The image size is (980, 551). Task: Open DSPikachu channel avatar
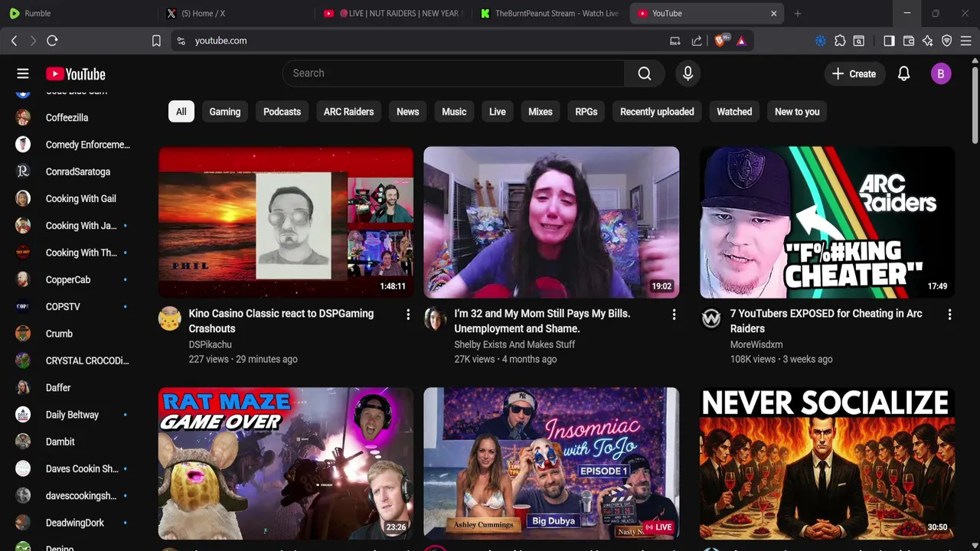[170, 318]
